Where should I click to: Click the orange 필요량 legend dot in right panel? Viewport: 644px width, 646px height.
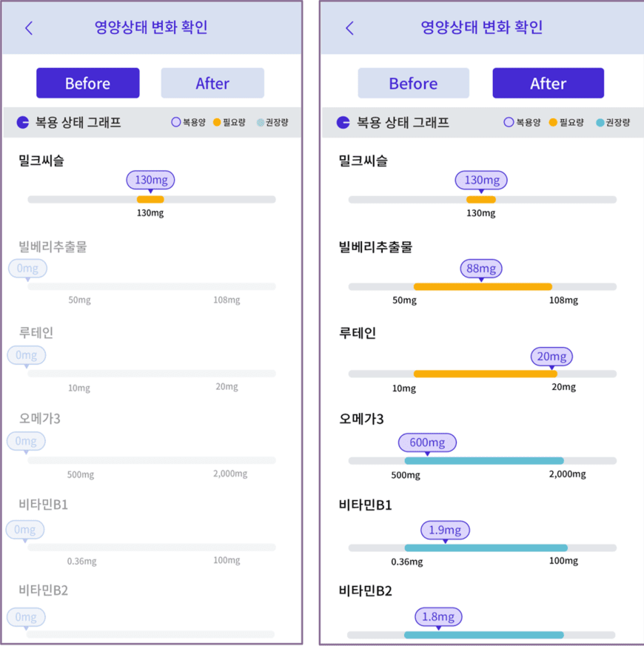coord(553,122)
